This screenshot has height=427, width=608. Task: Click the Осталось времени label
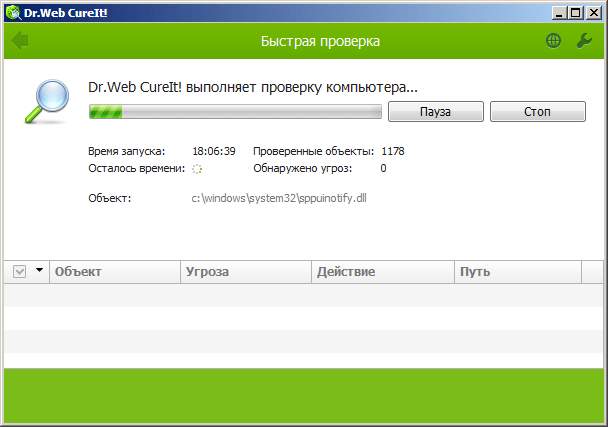[136, 168]
